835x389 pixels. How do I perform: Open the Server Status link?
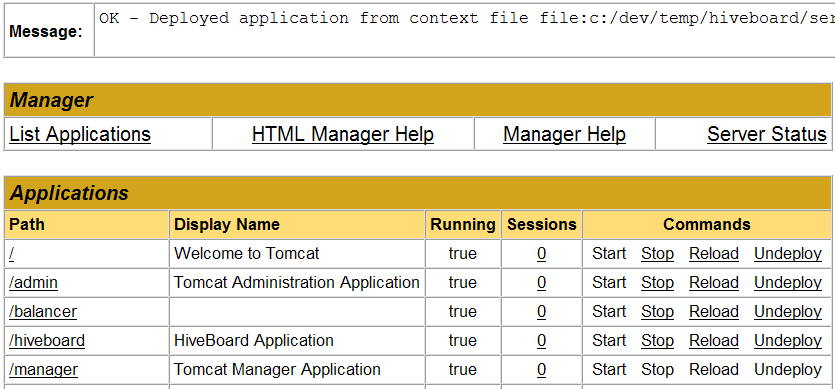point(767,134)
